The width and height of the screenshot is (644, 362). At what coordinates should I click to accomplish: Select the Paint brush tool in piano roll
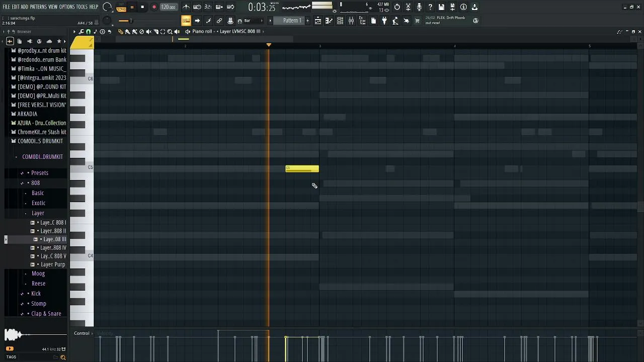[x=127, y=32]
